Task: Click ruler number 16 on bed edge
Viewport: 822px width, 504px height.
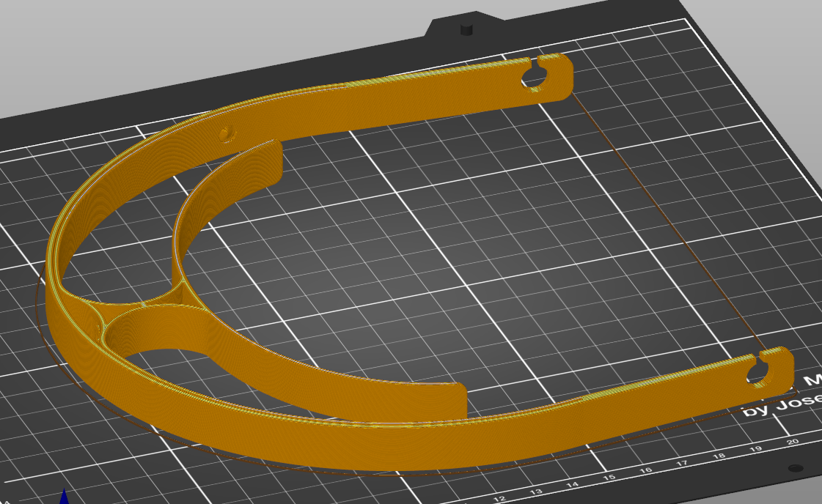Action: click(646, 470)
